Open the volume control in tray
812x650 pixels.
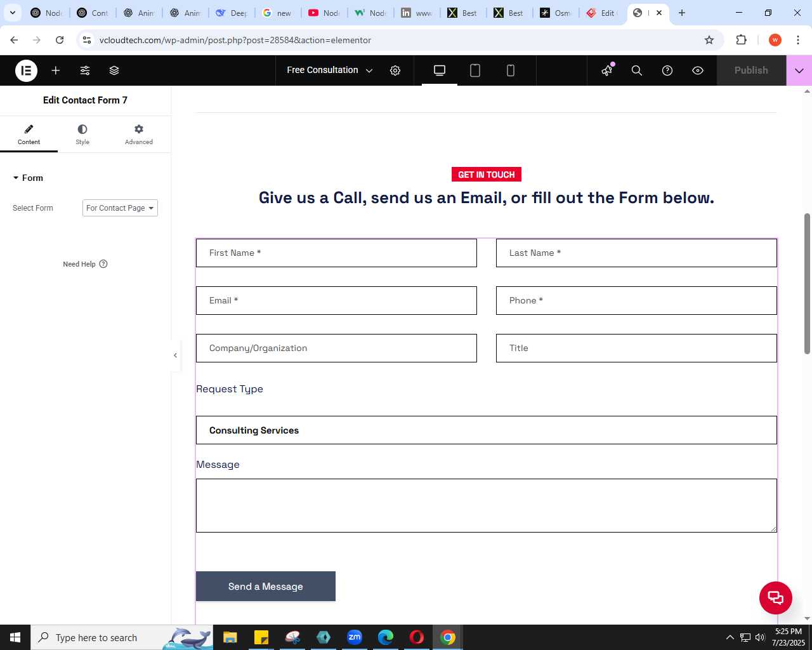coord(760,637)
